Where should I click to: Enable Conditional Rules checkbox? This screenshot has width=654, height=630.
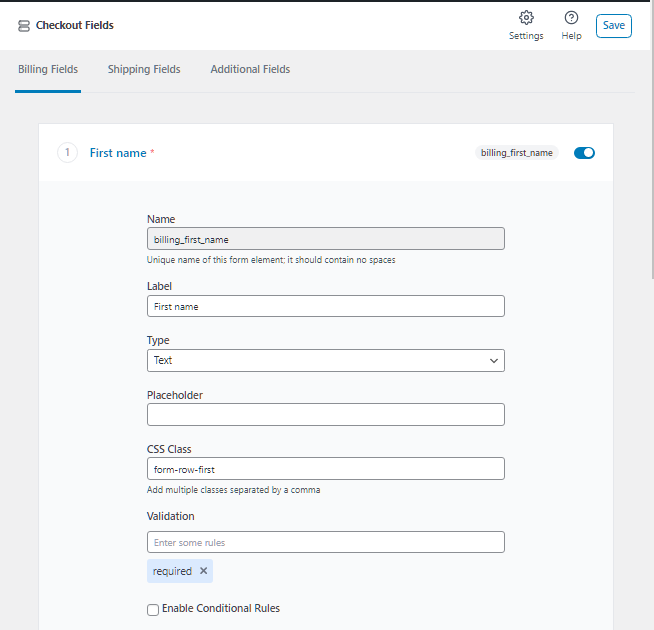[153, 609]
